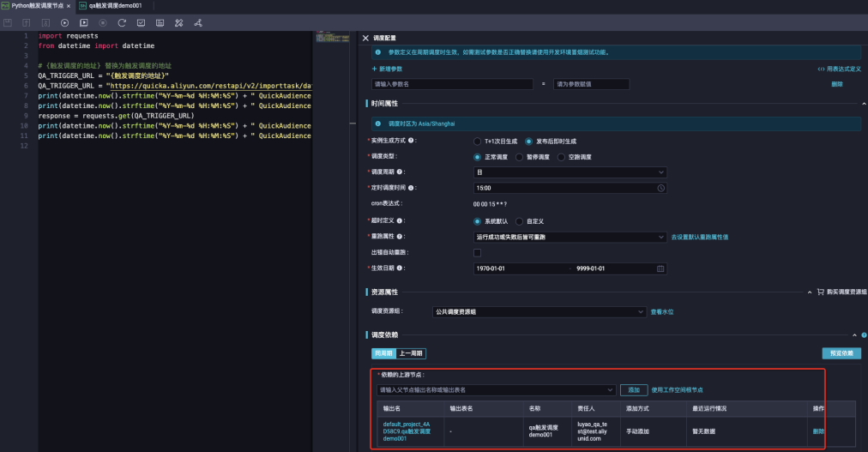Click the info icon beside 调度时区为 Asia/Shanghai
Viewport: 868px width, 452px height.
tap(378, 124)
